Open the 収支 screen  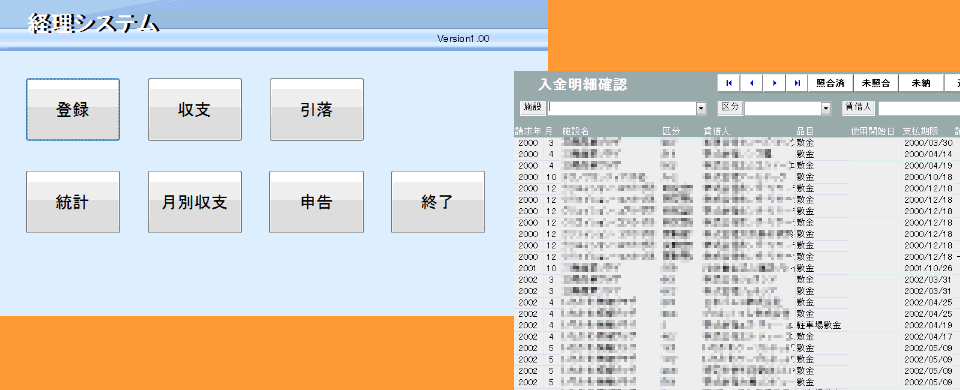click(195, 110)
